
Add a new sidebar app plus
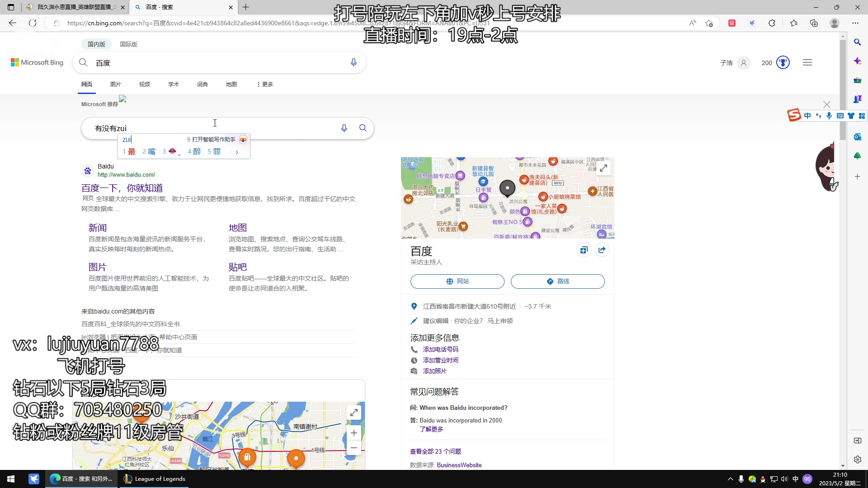pos(857,177)
